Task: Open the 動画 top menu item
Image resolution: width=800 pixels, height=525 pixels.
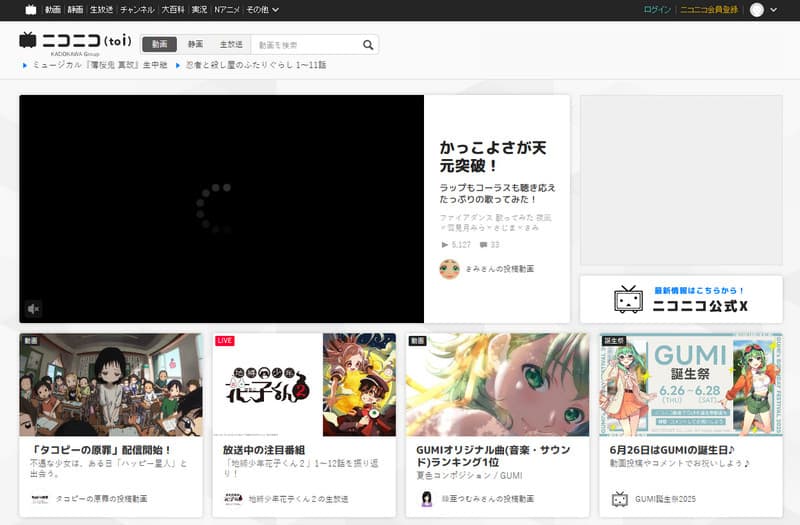Action: 53,10
